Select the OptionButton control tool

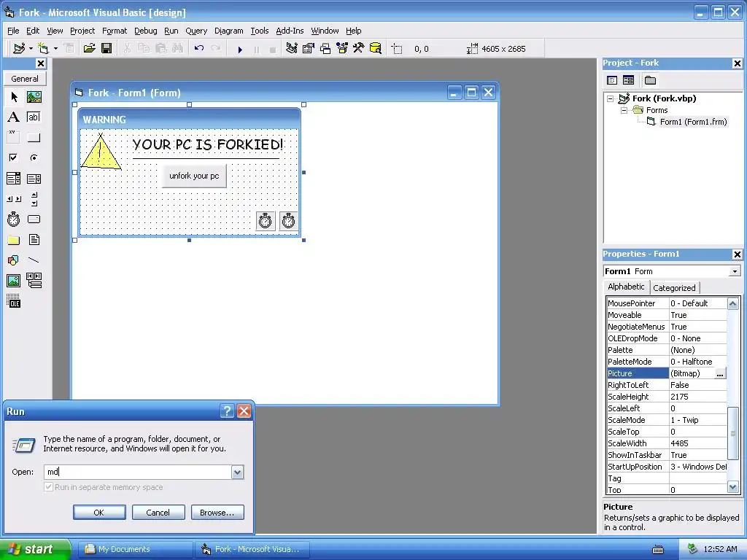click(34, 157)
